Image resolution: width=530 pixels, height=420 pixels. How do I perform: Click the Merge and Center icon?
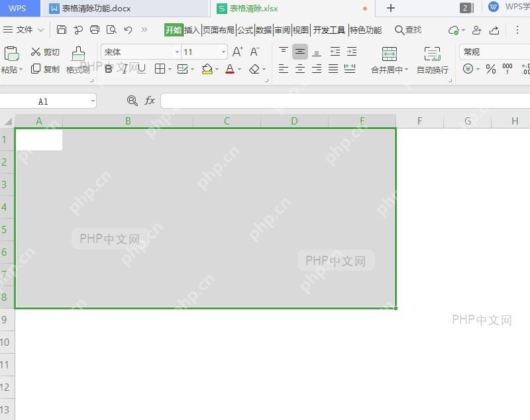(390, 54)
